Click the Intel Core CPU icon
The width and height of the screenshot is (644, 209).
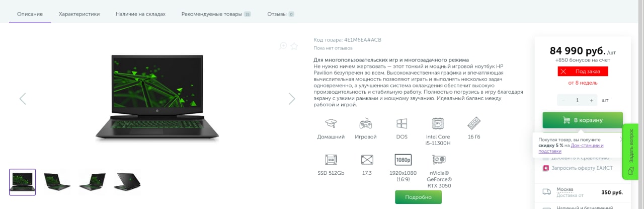coord(438,123)
